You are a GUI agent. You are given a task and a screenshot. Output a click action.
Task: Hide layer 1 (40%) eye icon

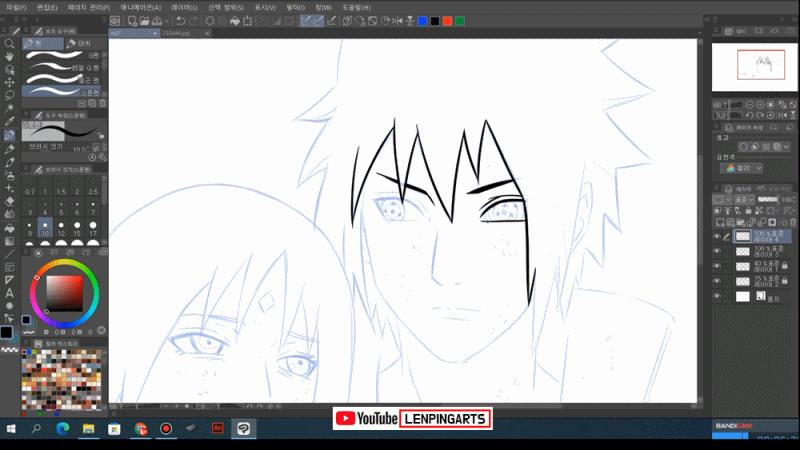pos(717,266)
